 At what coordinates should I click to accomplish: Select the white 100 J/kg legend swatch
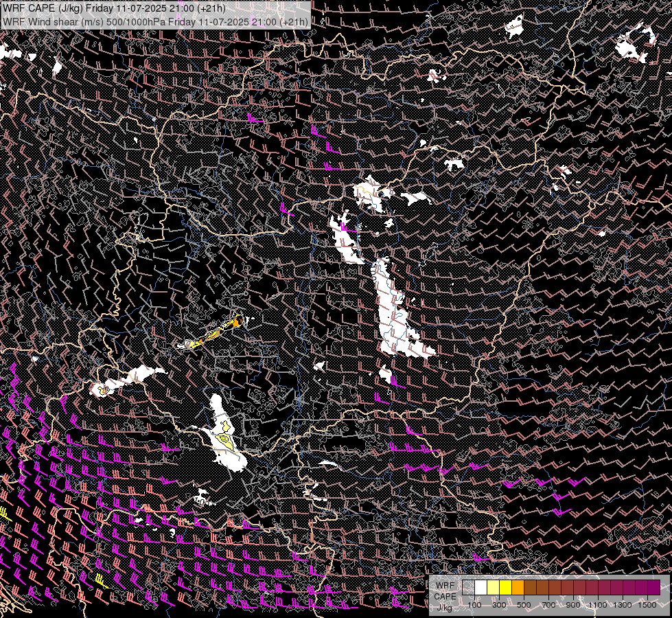(481, 587)
